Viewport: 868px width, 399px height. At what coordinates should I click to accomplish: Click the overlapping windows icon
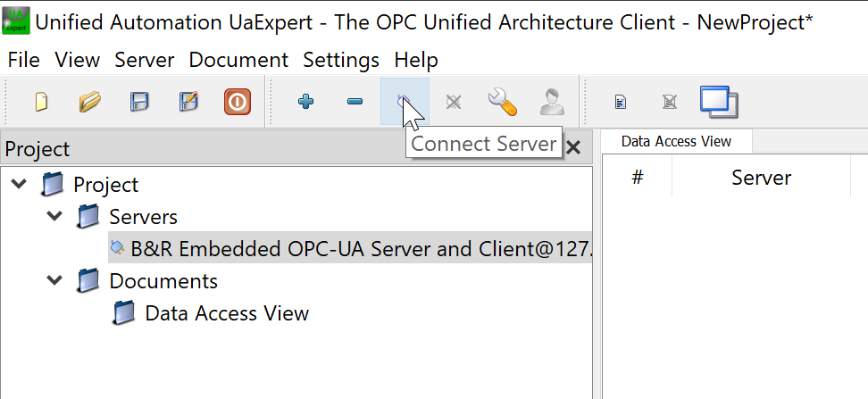(719, 102)
